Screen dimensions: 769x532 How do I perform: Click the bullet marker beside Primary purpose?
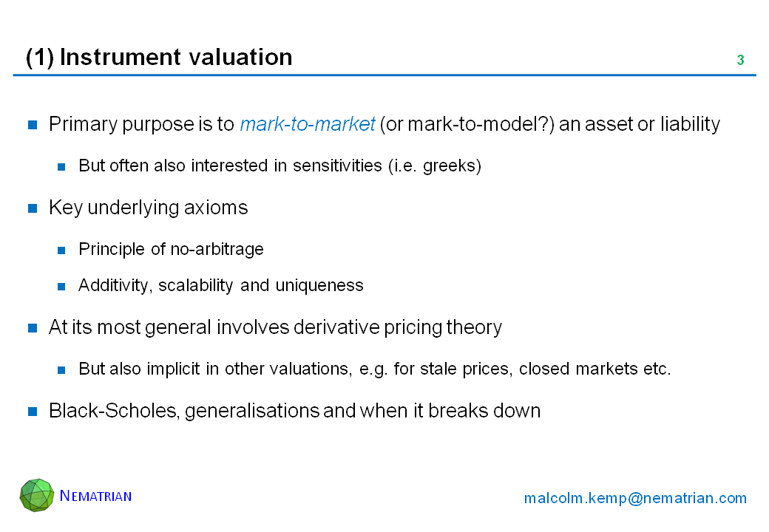(x=33, y=125)
